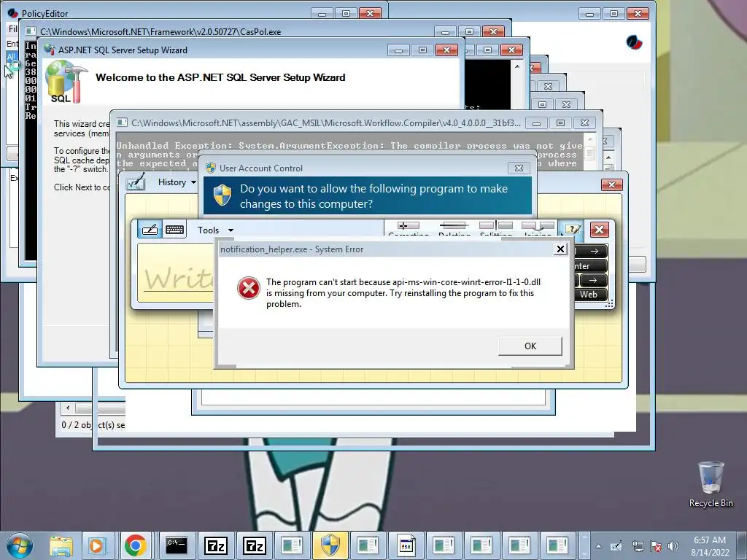Close the ASP.NET SQL Server Setup Wizard

point(446,50)
